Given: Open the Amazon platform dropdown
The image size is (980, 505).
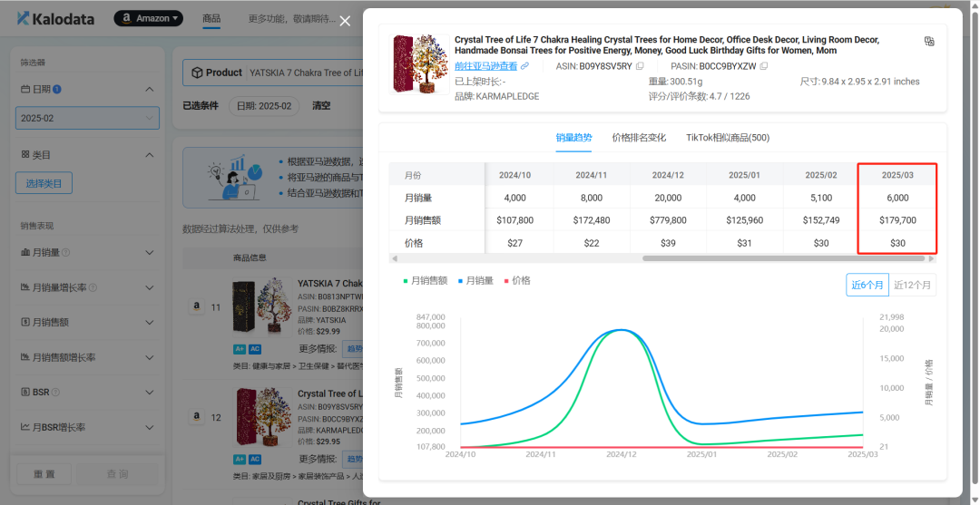Looking at the screenshot, I should click(148, 18).
